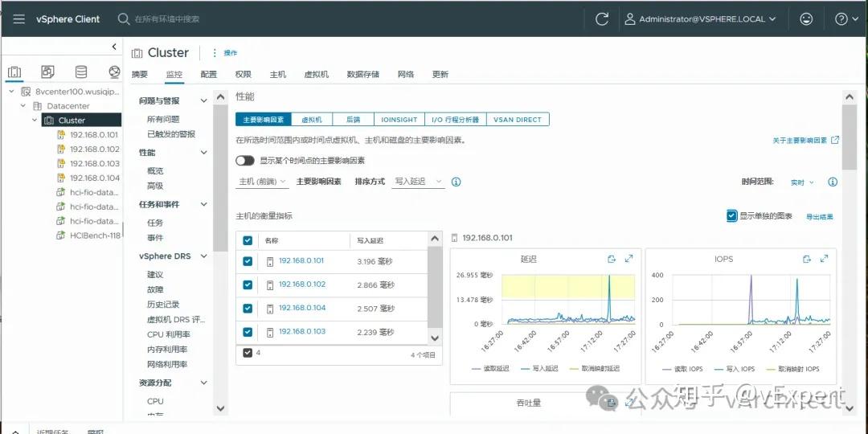The width and height of the screenshot is (868, 434).
Task: Open the Administrator@VSPHERE.LOCAL user dropdown
Action: pos(700,18)
